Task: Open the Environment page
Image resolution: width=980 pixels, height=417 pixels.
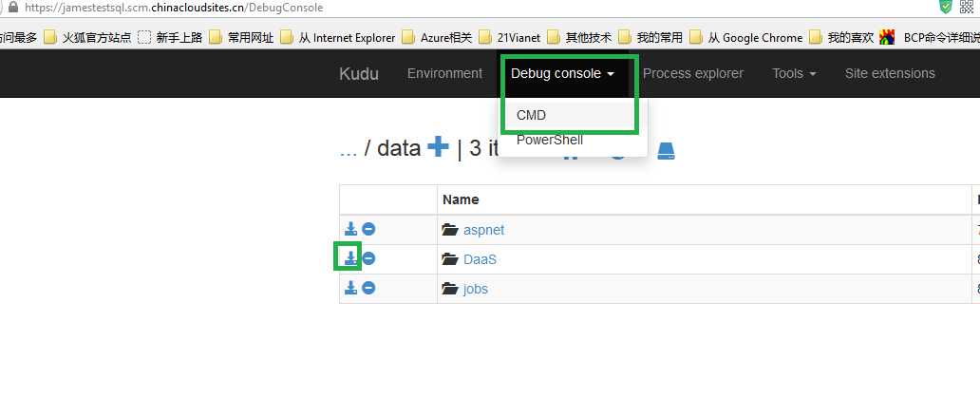Action: (445, 73)
